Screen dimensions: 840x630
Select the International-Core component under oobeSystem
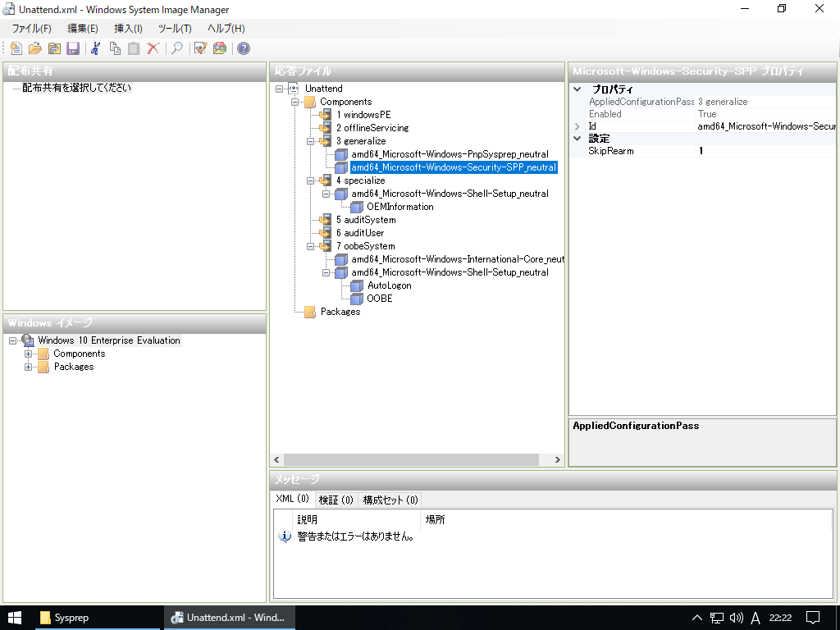(458, 259)
